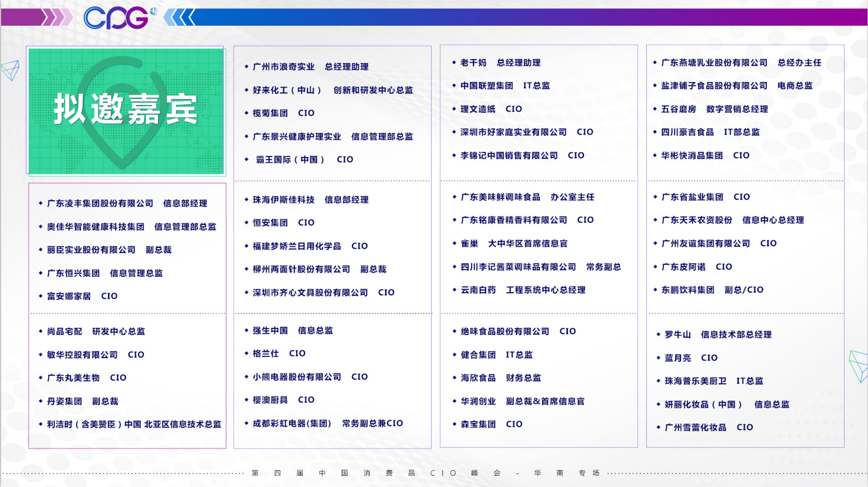Select the row 深圳市齐心文具股份有限公司 CIO
Image resolution: width=868 pixels, height=487 pixels.
320,293
